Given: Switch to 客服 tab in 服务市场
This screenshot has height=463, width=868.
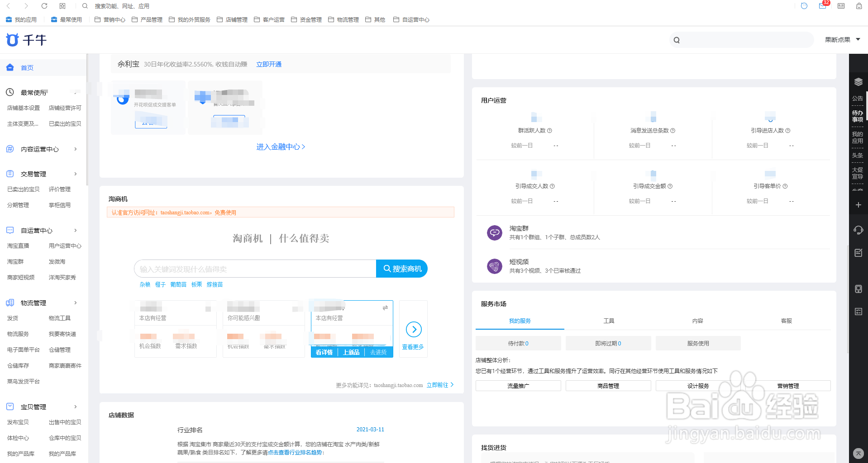Looking at the screenshot, I should tap(786, 321).
